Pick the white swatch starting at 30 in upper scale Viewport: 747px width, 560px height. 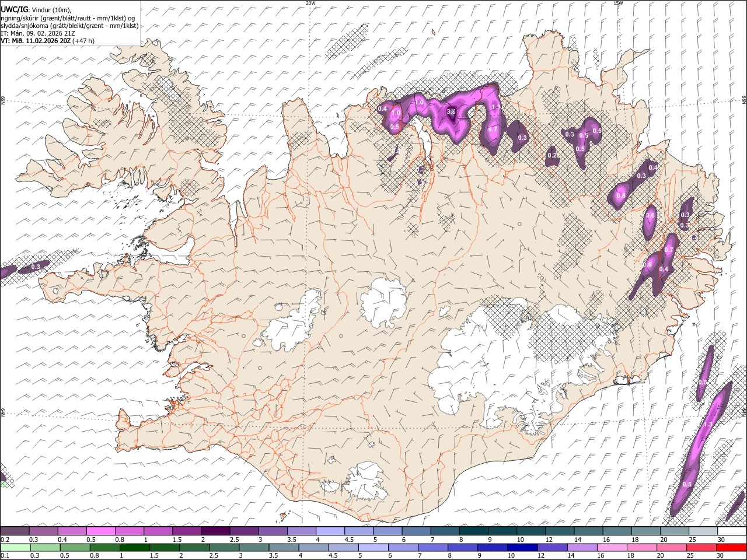click(x=732, y=531)
